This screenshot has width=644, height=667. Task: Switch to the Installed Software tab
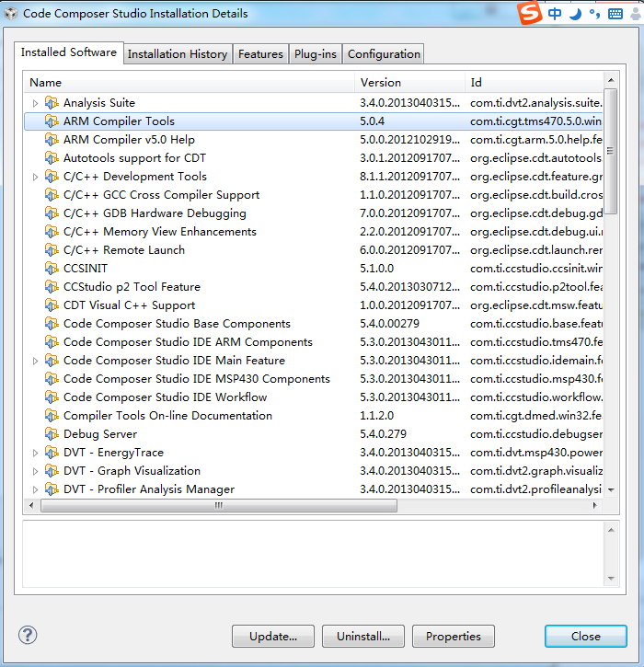69,52
